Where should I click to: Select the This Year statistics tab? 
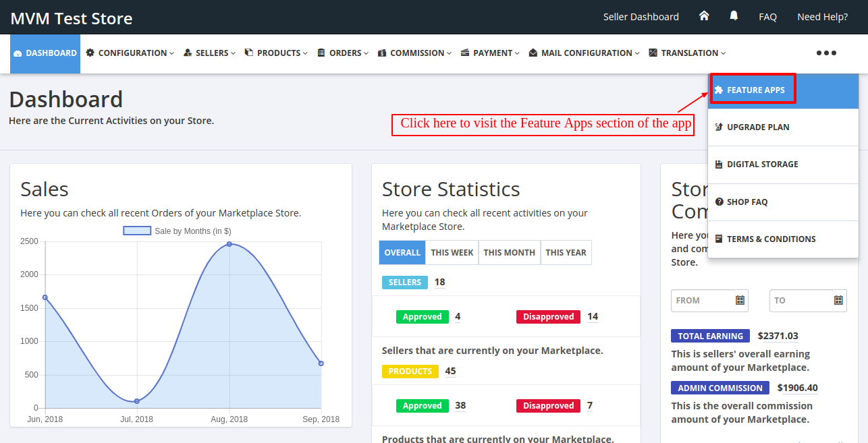tap(566, 252)
